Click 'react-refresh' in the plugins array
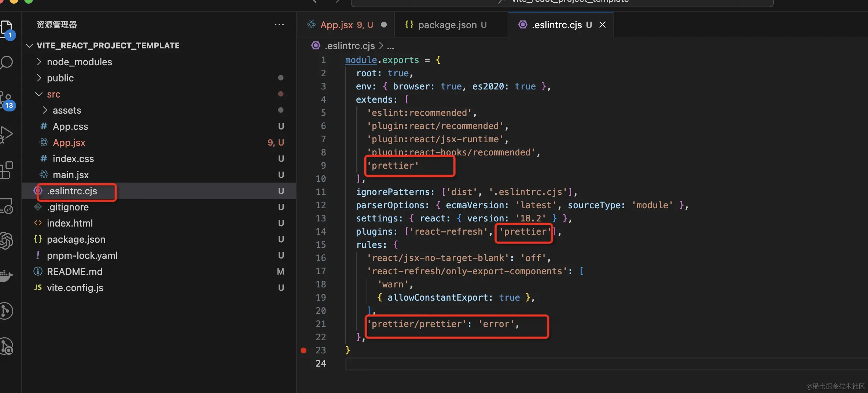 (x=448, y=231)
